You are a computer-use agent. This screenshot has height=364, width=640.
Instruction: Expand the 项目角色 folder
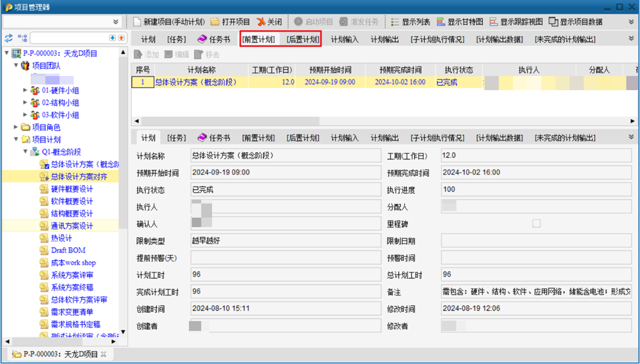16,127
